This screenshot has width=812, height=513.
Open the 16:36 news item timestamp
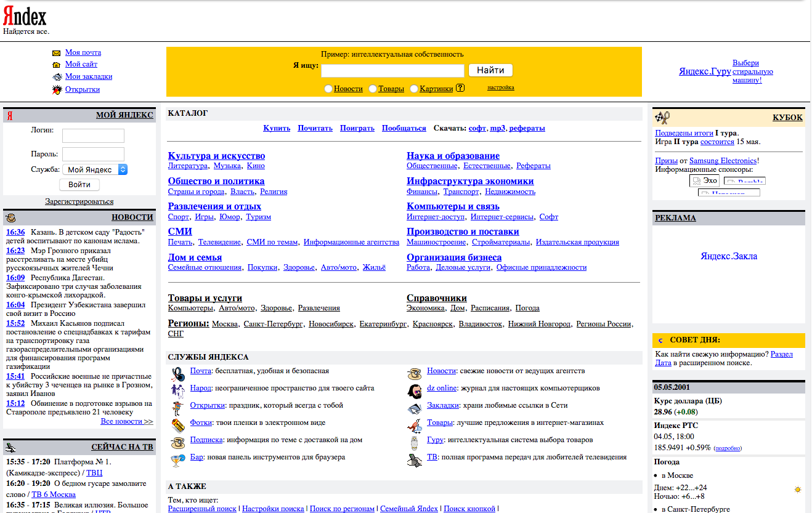pyautogui.click(x=15, y=232)
